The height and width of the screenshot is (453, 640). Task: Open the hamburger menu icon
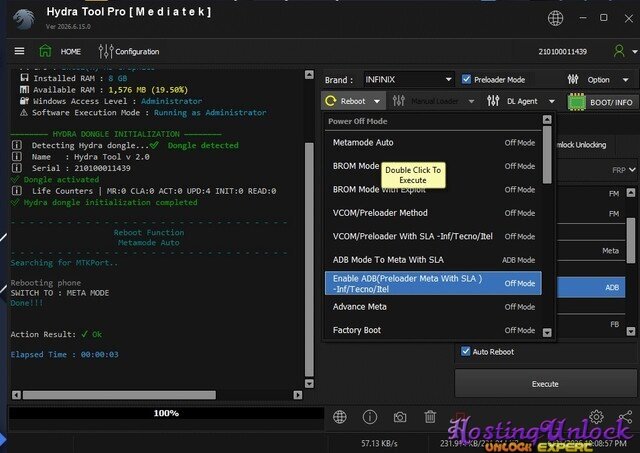click(19, 51)
